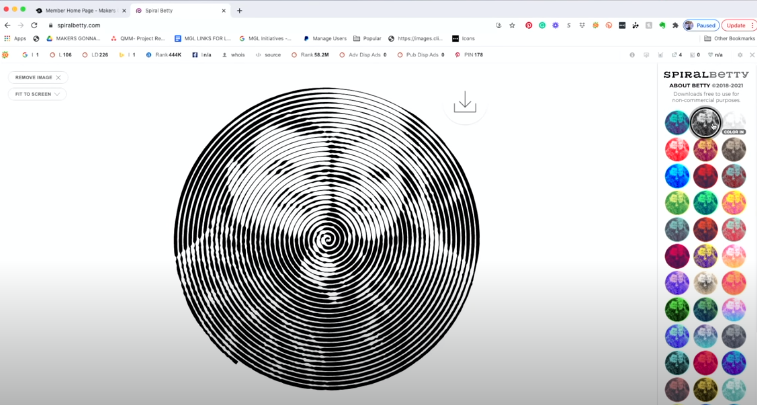Go back with the browser back arrow
This screenshot has height=405, width=757.
coord(7,25)
